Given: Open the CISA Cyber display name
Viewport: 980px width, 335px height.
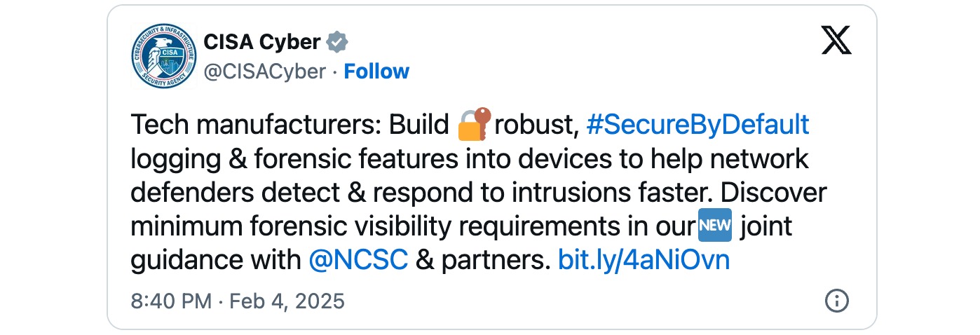Looking at the screenshot, I should coord(261,42).
